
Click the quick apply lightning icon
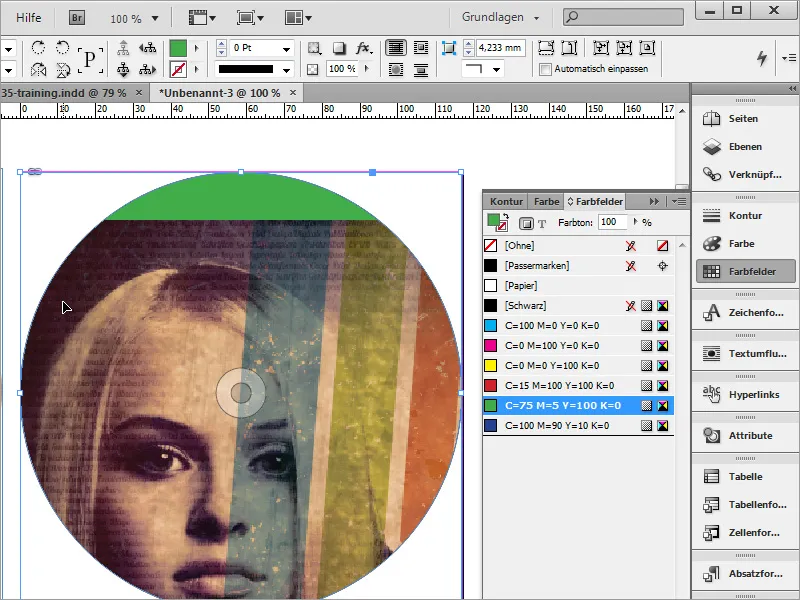pyautogui.click(x=762, y=58)
